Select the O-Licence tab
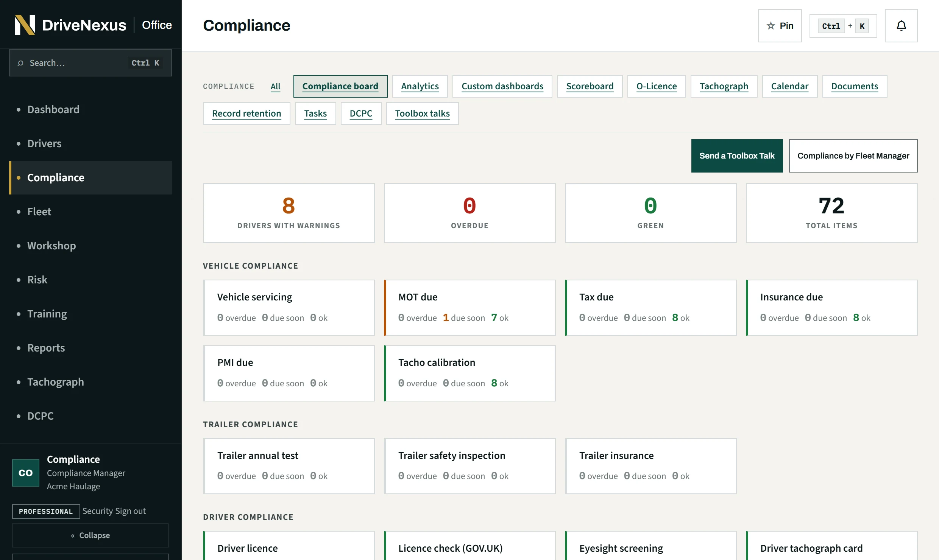 coord(657,86)
